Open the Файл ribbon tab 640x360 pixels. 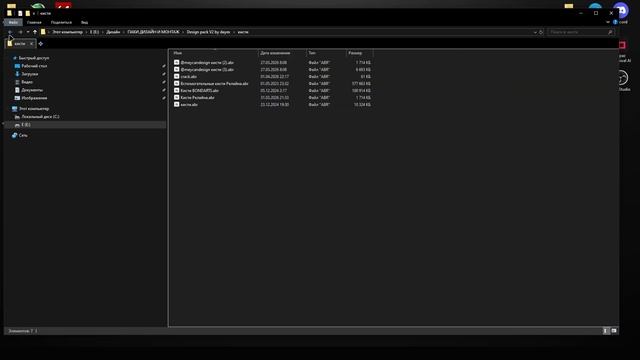pyautogui.click(x=13, y=22)
